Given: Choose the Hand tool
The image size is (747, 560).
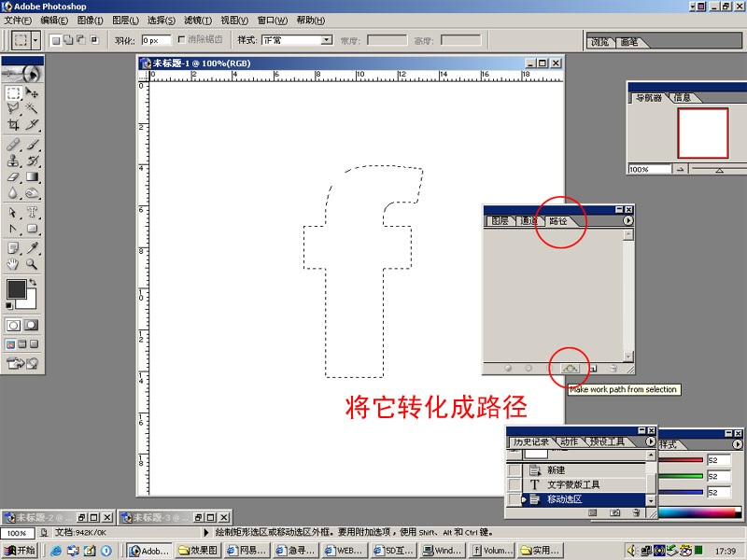Looking at the screenshot, I should (13, 264).
